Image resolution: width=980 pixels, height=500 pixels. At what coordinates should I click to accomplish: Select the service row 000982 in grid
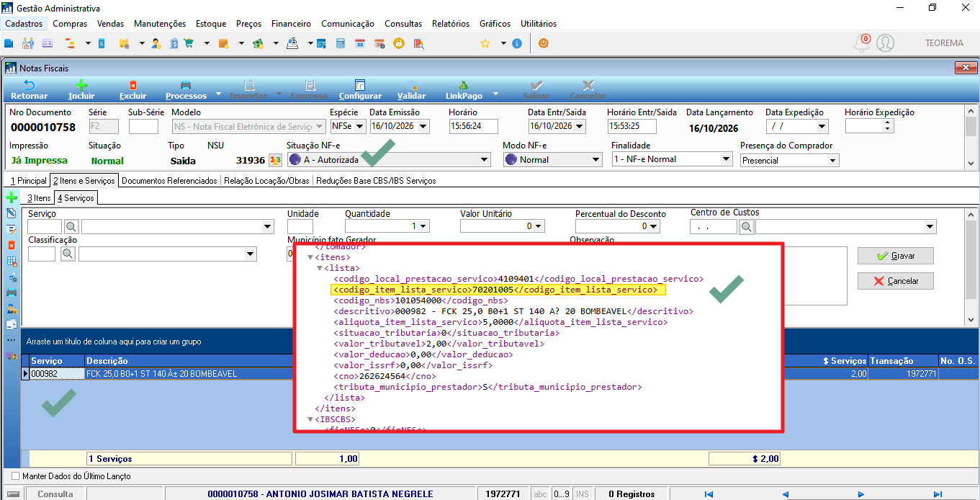pos(500,373)
